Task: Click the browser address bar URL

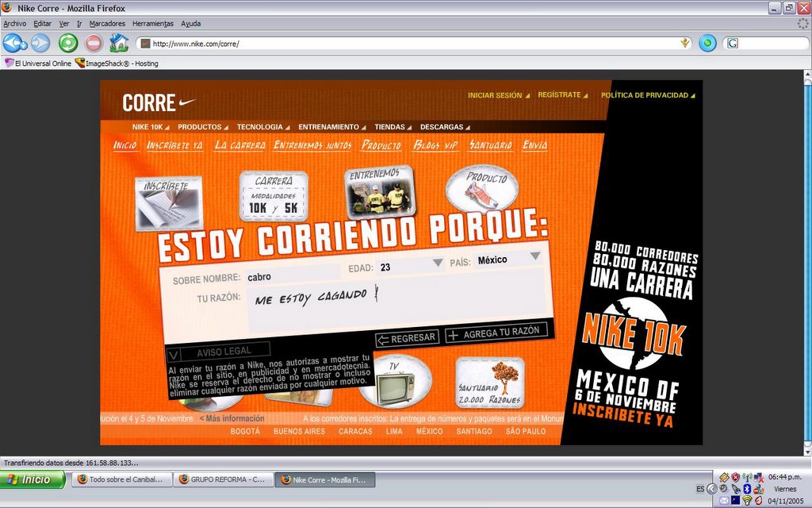Action: pos(414,44)
